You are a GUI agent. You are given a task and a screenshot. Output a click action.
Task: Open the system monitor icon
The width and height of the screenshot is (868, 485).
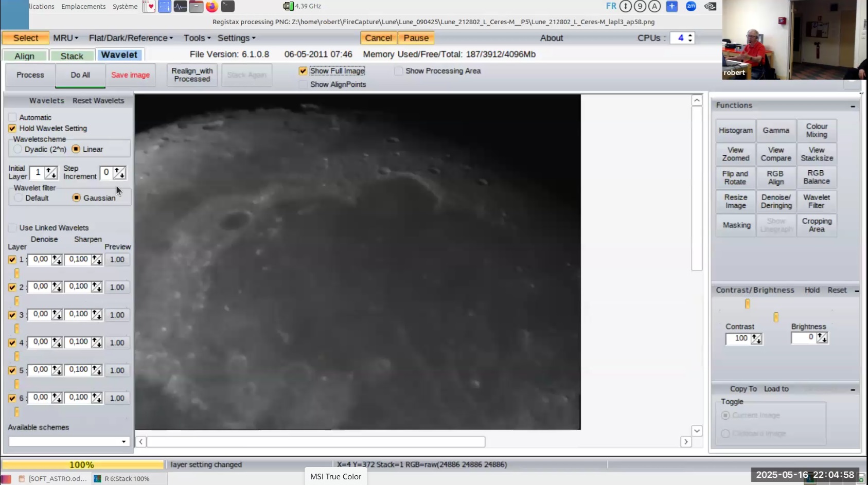tap(180, 7)
